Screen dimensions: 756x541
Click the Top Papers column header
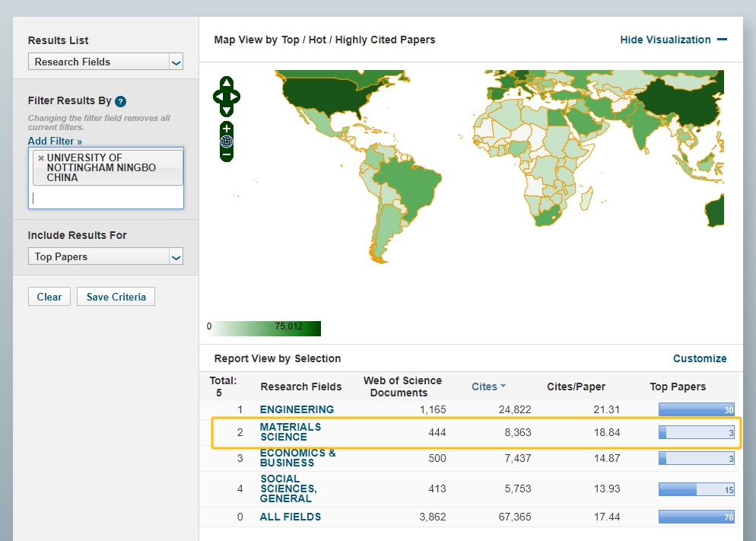[678, 387]
